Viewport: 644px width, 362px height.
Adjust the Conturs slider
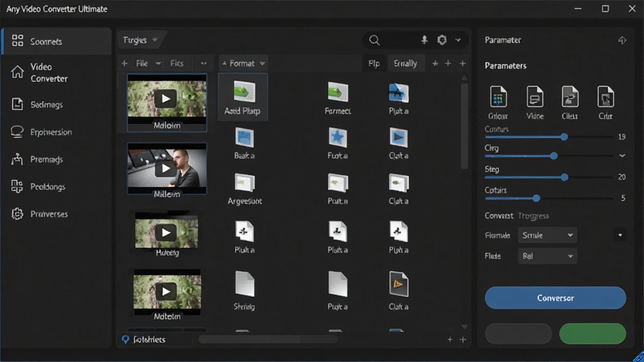pyautogui.click(x=564, y=136)
